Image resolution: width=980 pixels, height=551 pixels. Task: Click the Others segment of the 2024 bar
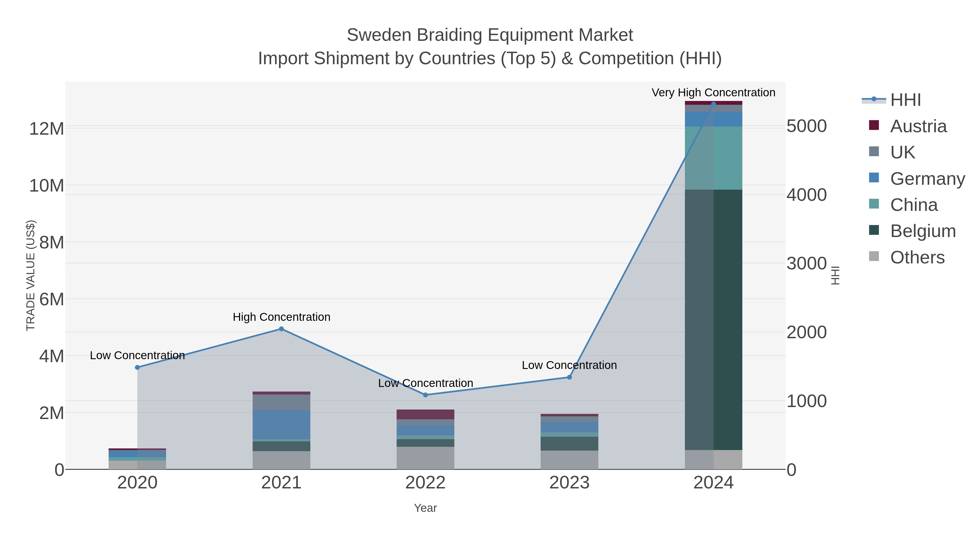tap(713, 460)
